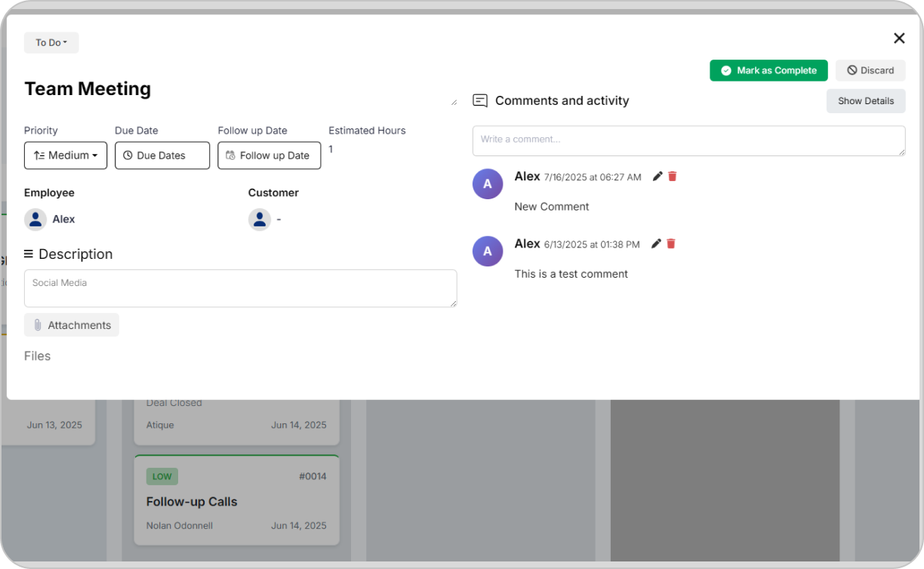
Task: Click the Estimated Hours value
Action: 331,149
